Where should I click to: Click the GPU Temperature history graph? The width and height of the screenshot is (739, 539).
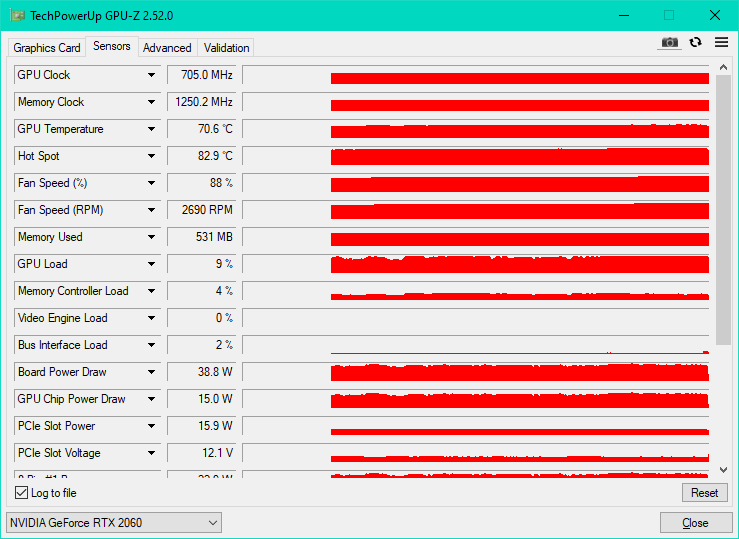(x=476, y=129)
